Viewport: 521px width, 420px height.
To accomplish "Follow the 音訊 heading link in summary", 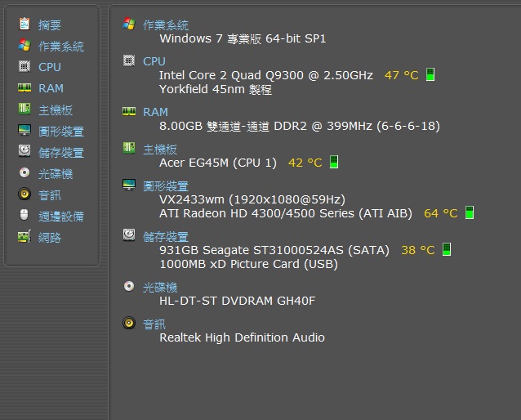I will 154,324.
